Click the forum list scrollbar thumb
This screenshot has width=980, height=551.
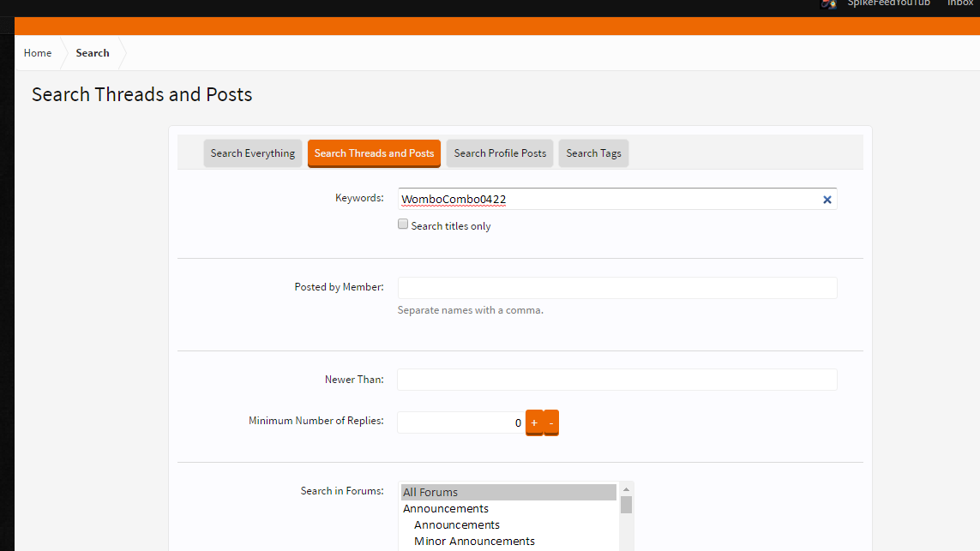[626, 505]
